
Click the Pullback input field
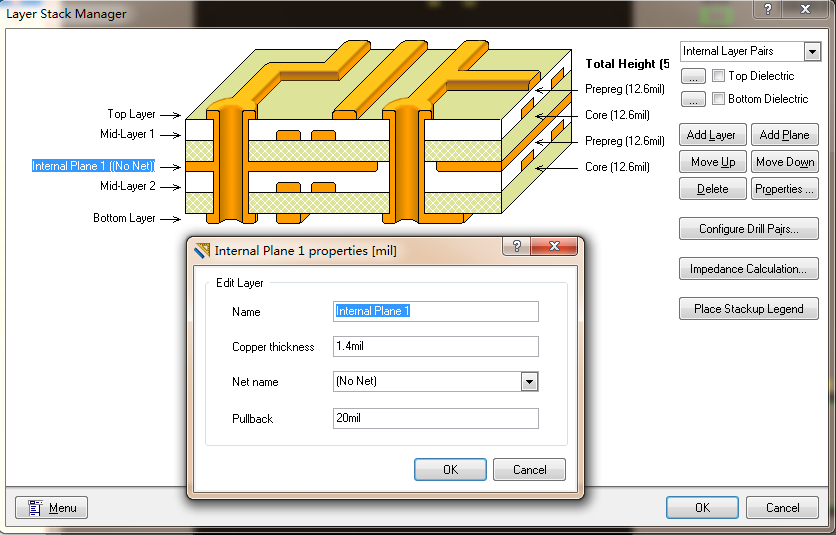[436, 419]
